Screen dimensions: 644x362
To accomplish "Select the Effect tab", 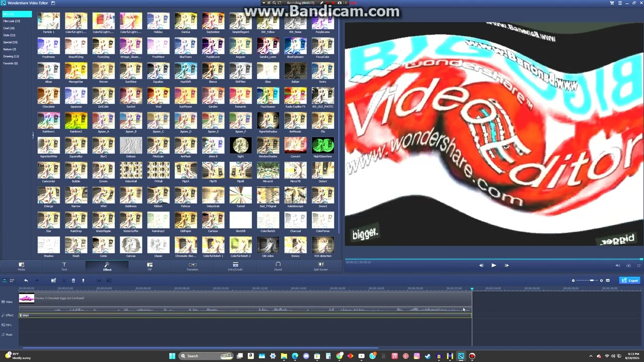I will [x=107, y=266].
